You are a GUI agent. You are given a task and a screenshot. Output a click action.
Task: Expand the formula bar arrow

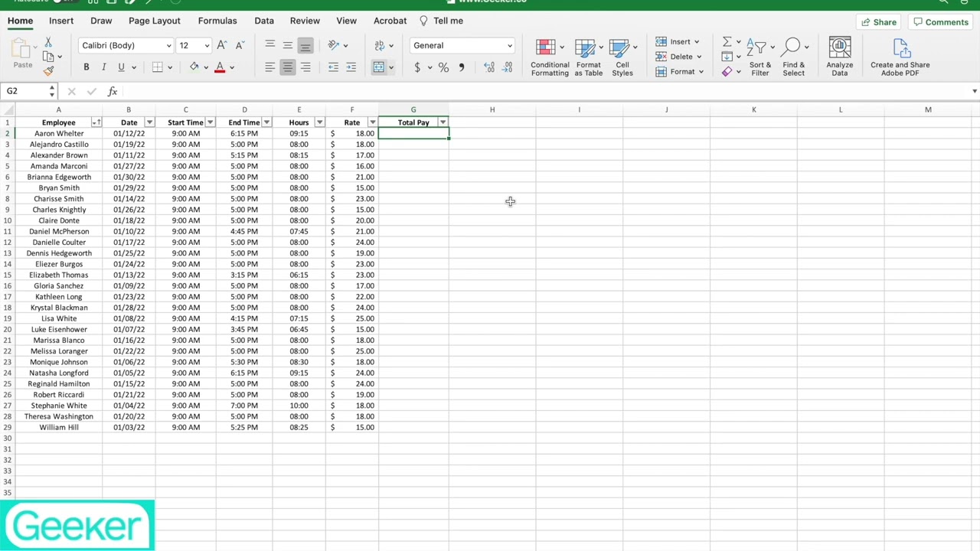(x=974, y=91)
